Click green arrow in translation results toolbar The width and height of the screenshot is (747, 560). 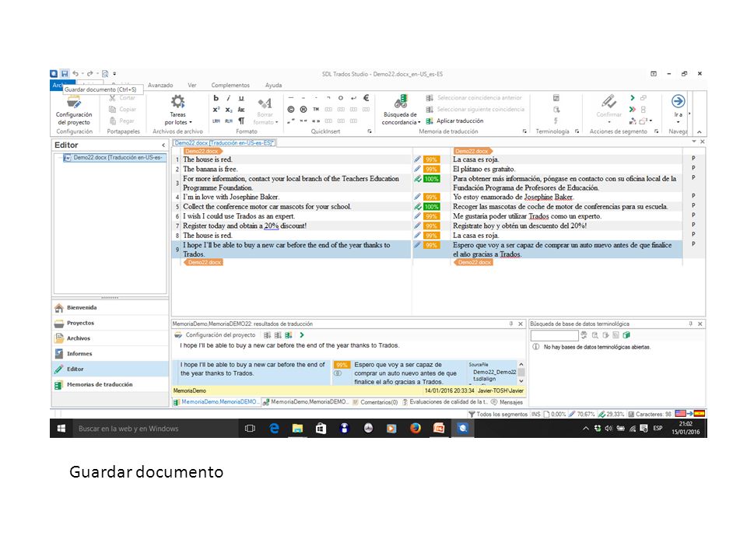[302, 335]
